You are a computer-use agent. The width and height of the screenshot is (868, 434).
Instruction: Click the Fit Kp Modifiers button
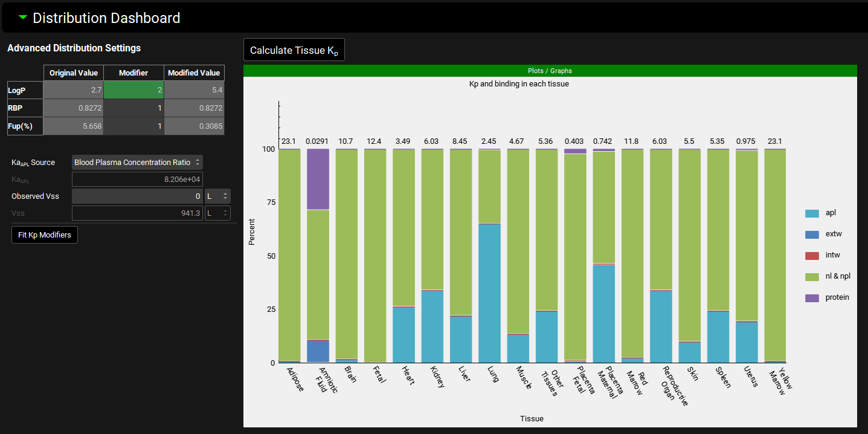pos(45,235)
